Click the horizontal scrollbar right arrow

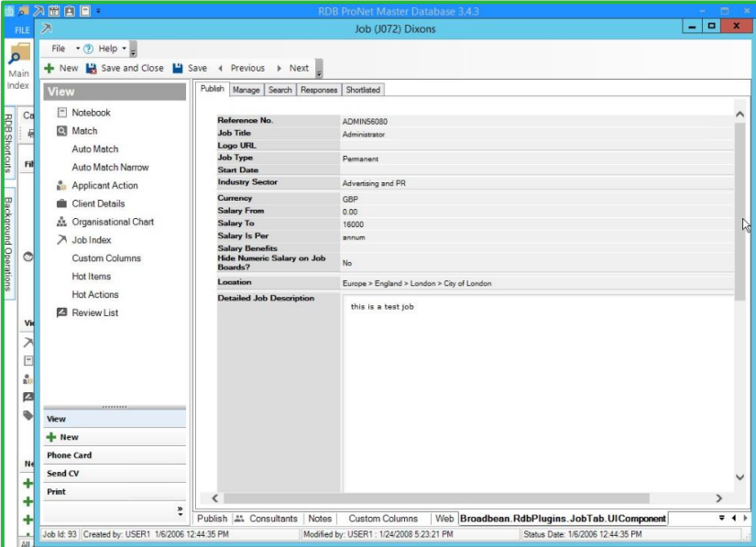(718, 498)
